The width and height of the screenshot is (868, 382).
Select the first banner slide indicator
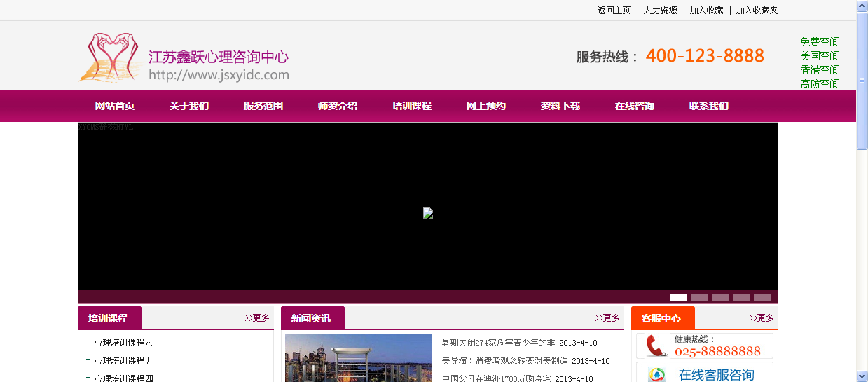coord(678,297)
